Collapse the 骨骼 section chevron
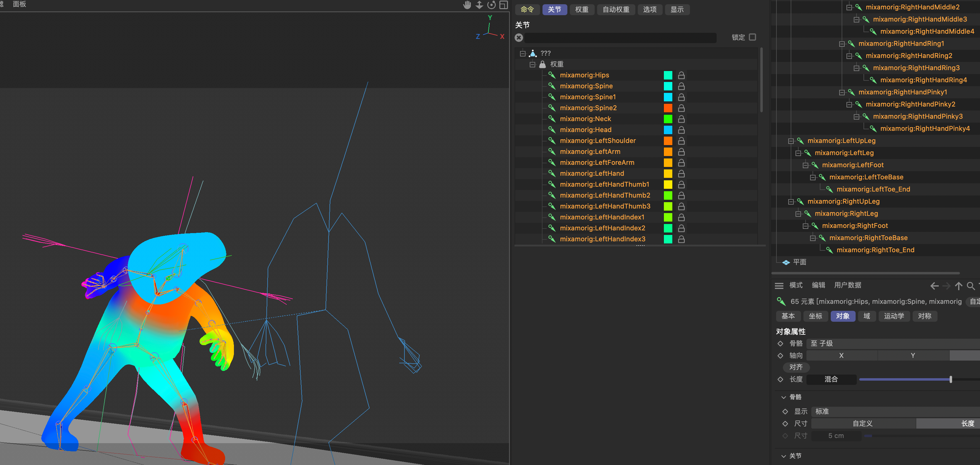Image resolution: width=980 pixels, height=465 pixels. 783,397
